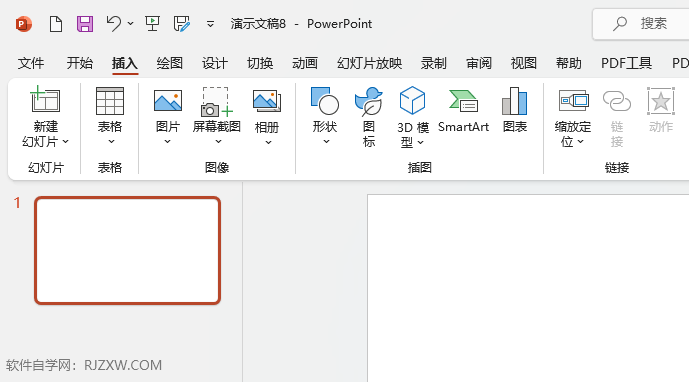Image resolution: width=689 pixels, height=382 pixels.
Task: Select the 插入 tab
Action: pyautogui.click(x=125, y=63)
